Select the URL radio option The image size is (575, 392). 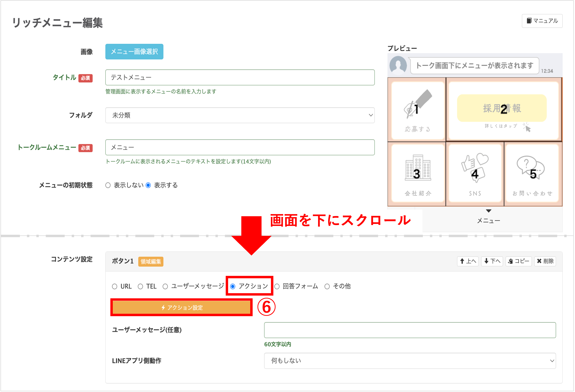coord(114,287)
